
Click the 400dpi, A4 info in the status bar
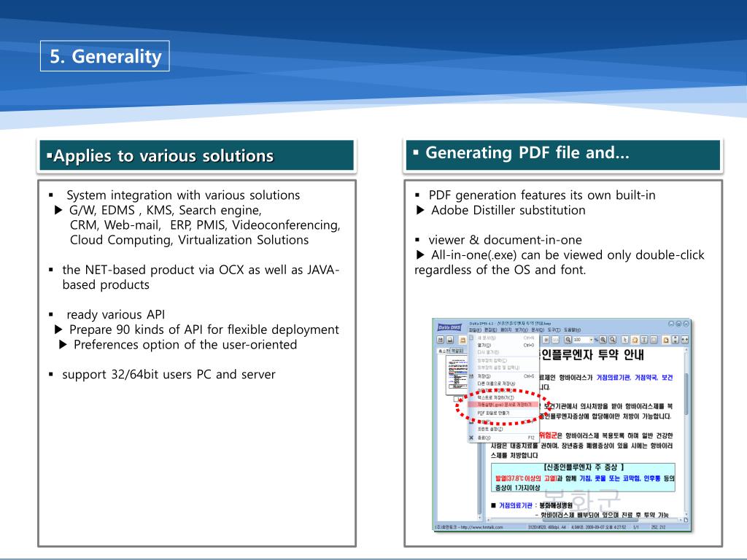click(x=557, y=527)
